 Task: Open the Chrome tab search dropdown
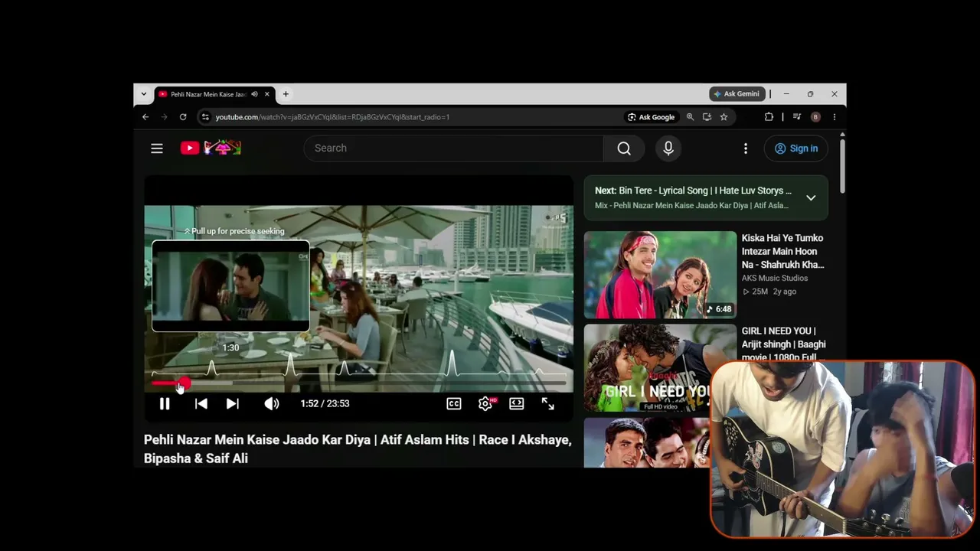pos(144,94)
